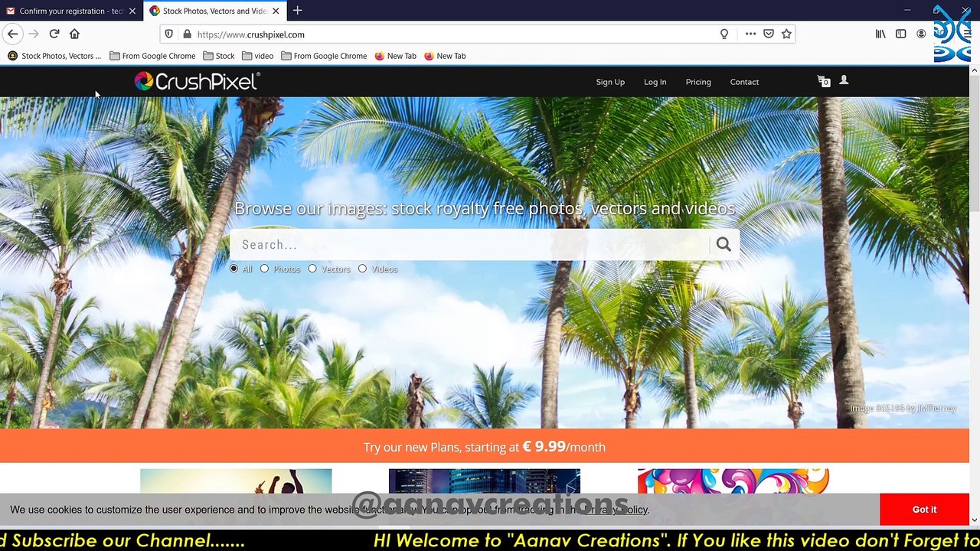Open the Pricing page
The height and width of the screenshot is (551, 980).
698,82
